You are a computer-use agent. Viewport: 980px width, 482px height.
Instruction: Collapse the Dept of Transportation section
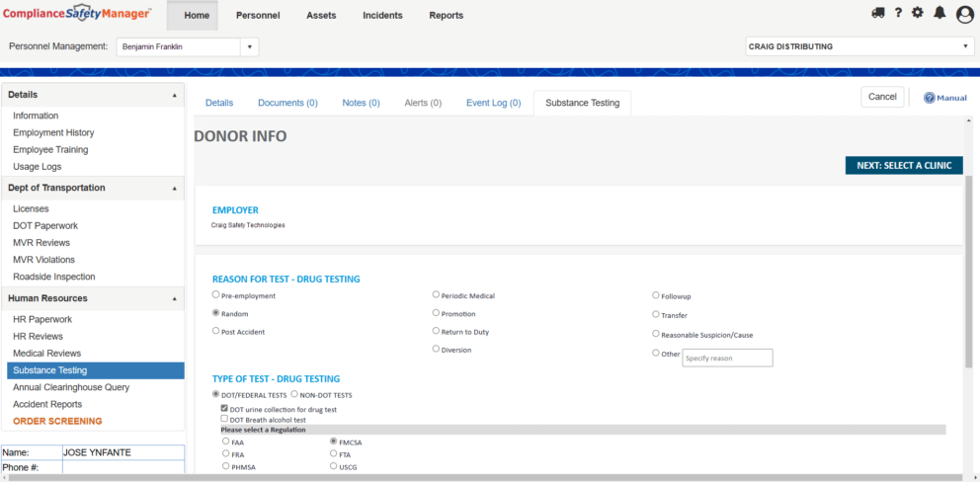tap(175, 189)
